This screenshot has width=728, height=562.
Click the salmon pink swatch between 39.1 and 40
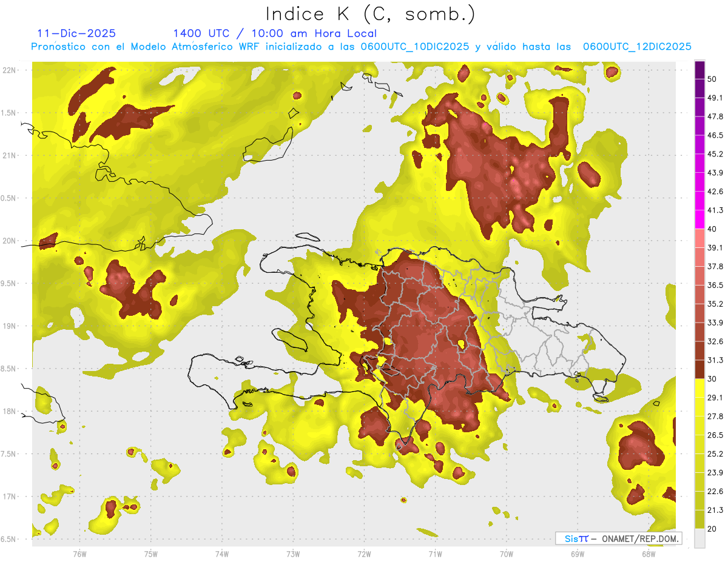pyautogui.click(x=699, y=238)
